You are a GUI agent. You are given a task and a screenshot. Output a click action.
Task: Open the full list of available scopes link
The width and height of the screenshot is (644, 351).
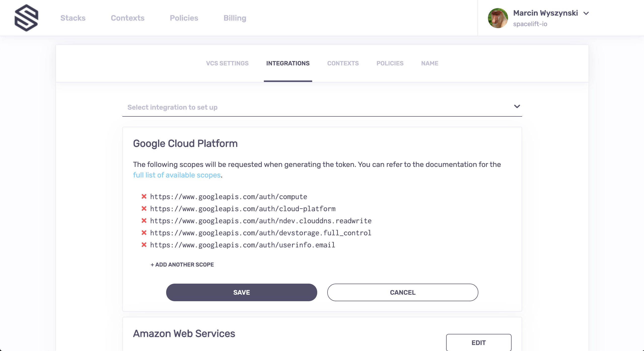click(x=177, y=175)
